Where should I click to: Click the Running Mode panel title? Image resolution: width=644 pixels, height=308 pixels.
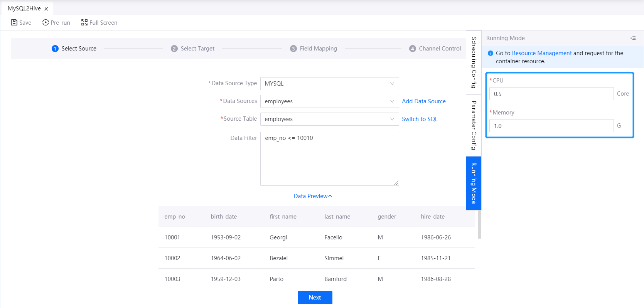coord(506,38)
